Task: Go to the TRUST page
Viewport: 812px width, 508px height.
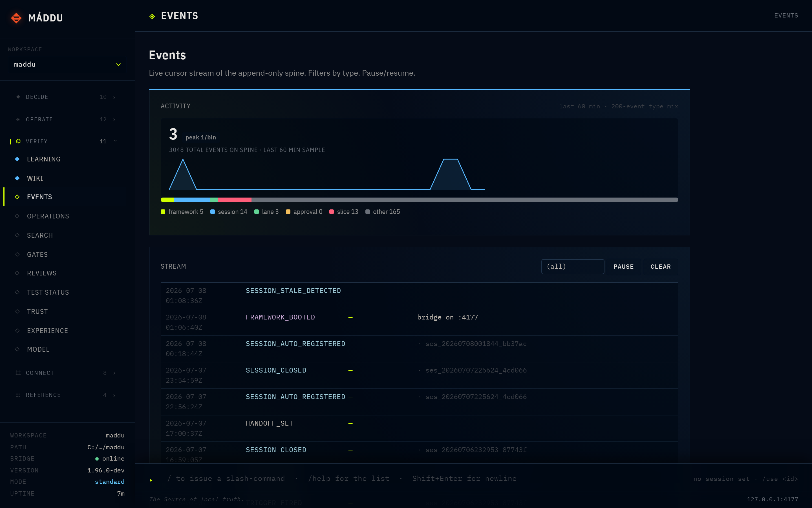Action: click(37, 312)
